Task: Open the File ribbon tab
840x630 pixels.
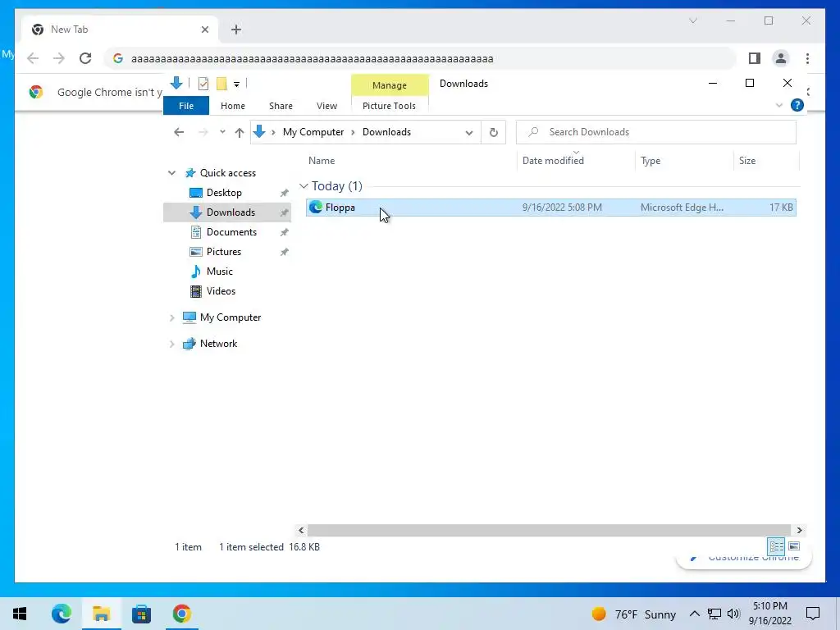Action: (x=186, y=106)
